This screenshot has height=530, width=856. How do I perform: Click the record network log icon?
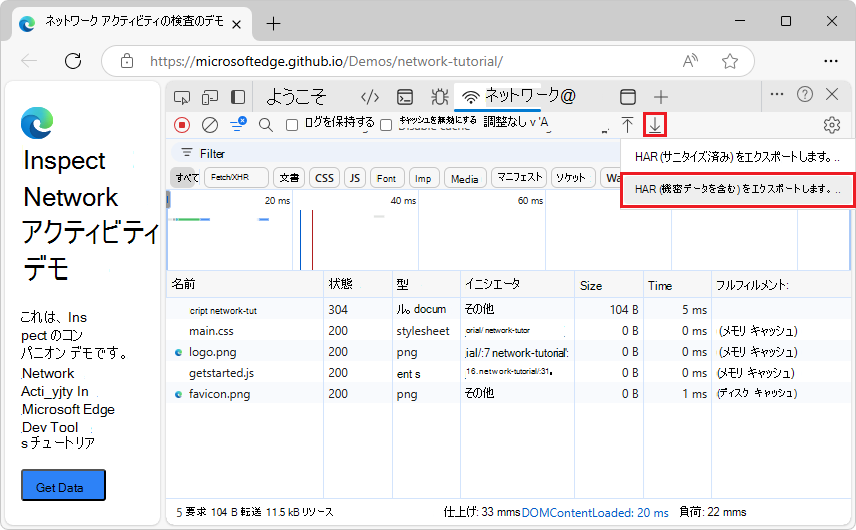pos(182,125)
